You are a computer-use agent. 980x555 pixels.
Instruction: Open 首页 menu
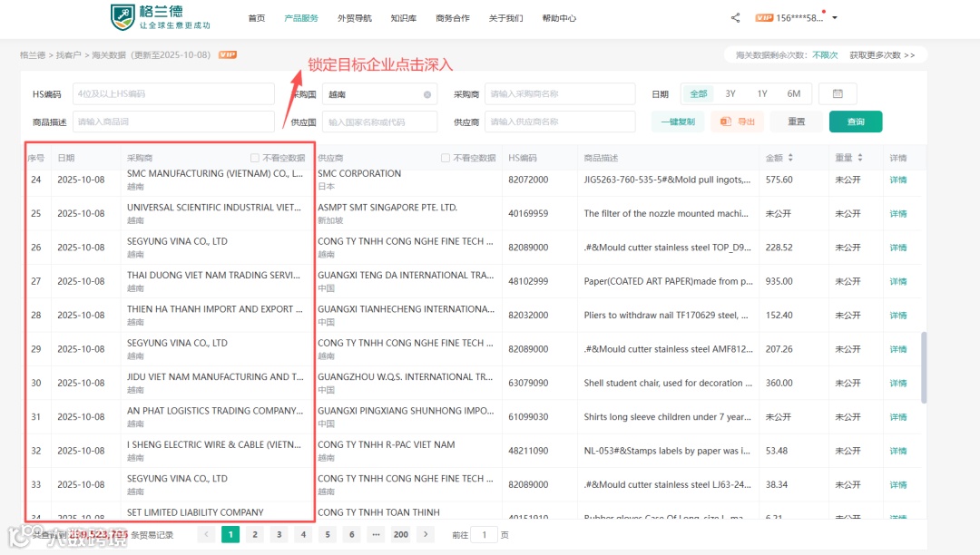pos(256,18)
